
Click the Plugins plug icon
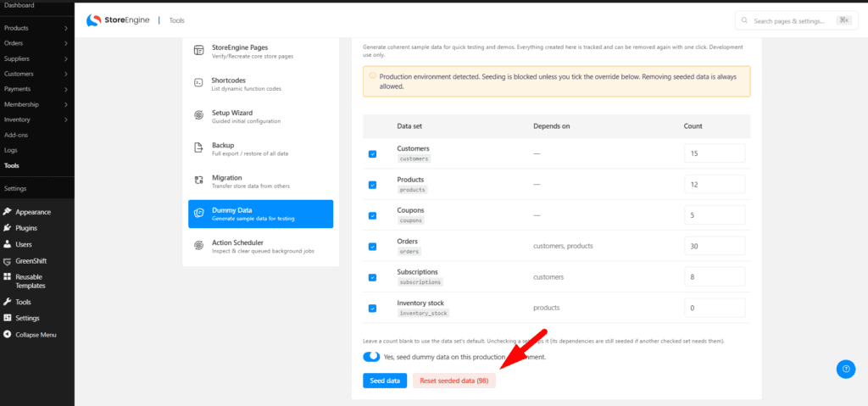coord(7,228)
